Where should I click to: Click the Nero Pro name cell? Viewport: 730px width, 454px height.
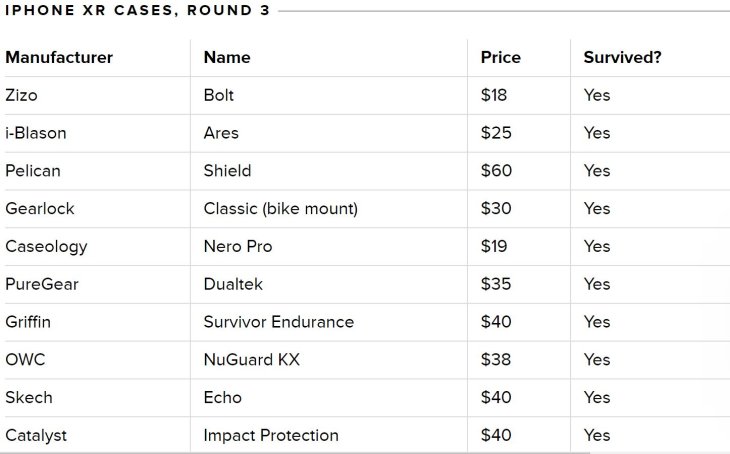[x=238, y=246]
